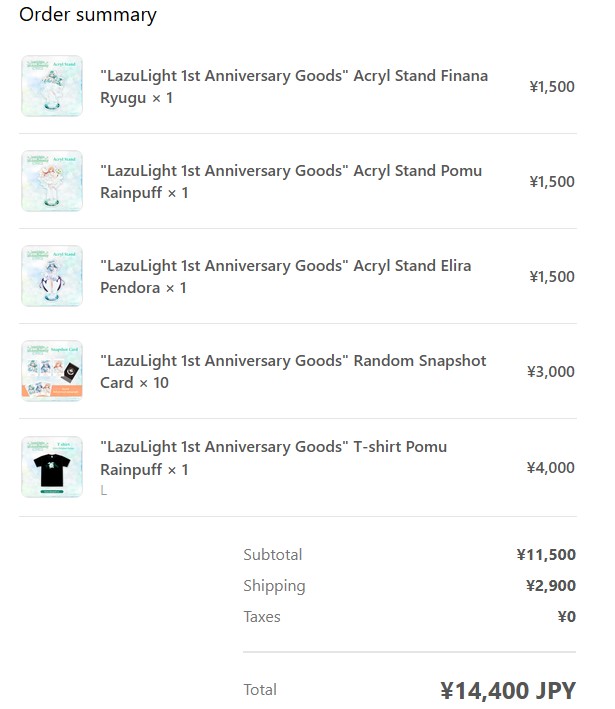Click the Shipping ¥2,900 amount
This screenshot has width=615, height=709.
550,586
